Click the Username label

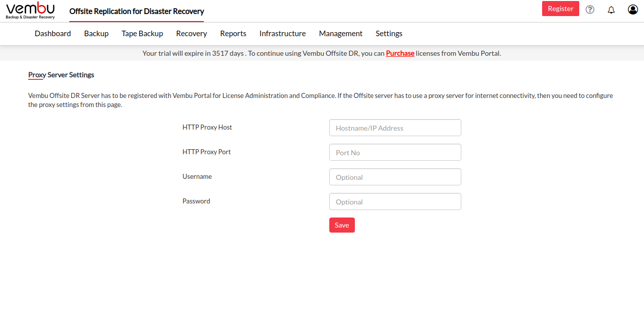pos(197,176)
